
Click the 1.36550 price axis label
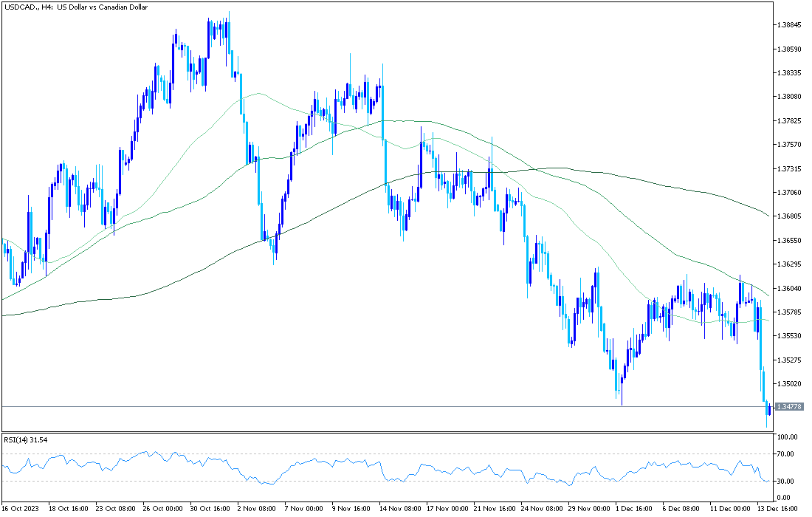coord(790,240)
